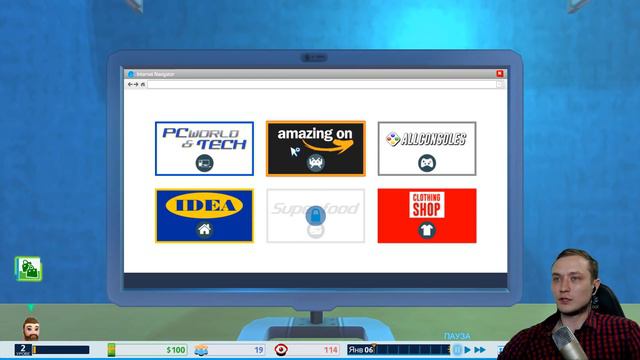The image size is (640, 360).
Task: Click the space invader icon on amazing on
Action: tap(316, 163)
